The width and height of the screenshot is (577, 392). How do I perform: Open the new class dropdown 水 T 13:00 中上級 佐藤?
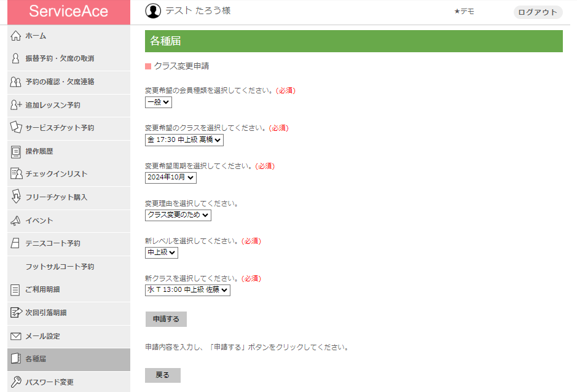[187, 290]
